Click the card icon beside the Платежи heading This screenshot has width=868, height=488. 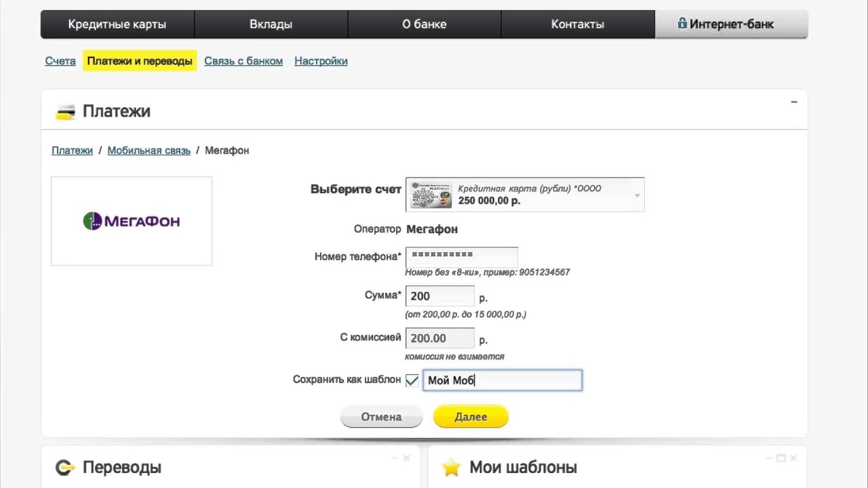65,113
